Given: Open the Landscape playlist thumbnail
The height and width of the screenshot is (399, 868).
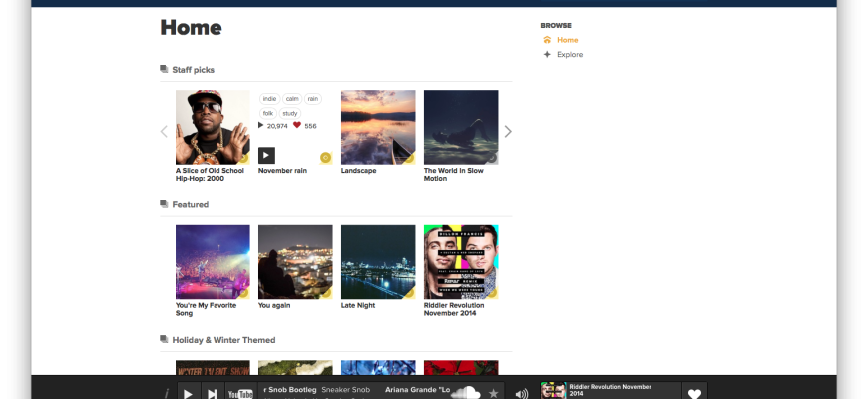Looking at the screenshot, I should coord(377,127).
